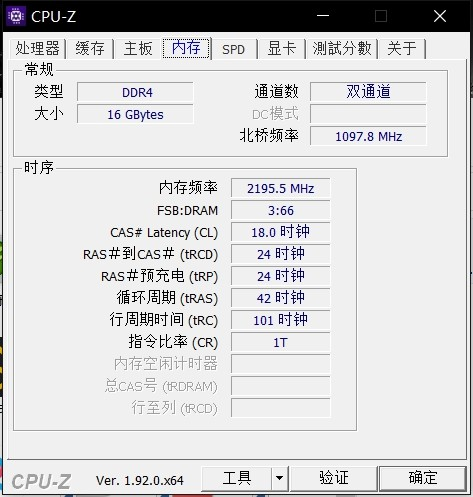Click the empty 总CAS号 (tRDRAM) field
Screen dimensions: 473x497
pos(281,386)
